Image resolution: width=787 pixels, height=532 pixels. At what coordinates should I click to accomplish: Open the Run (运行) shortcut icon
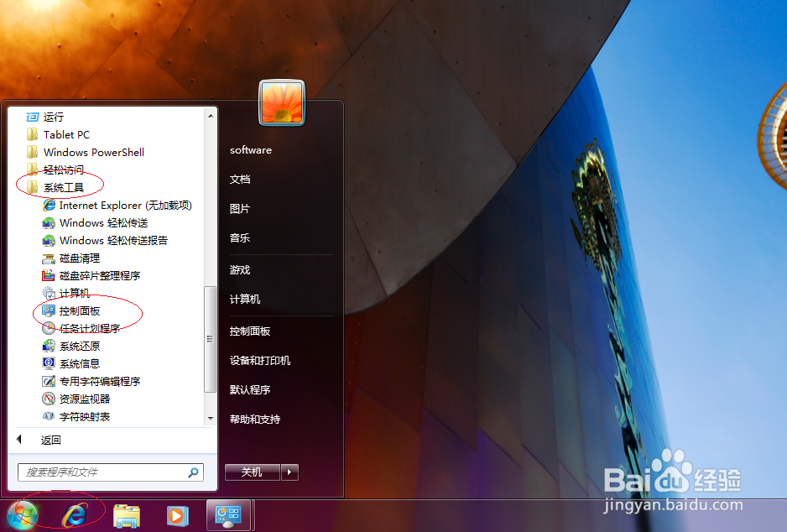pyautogui.click(x=32, y=117)
